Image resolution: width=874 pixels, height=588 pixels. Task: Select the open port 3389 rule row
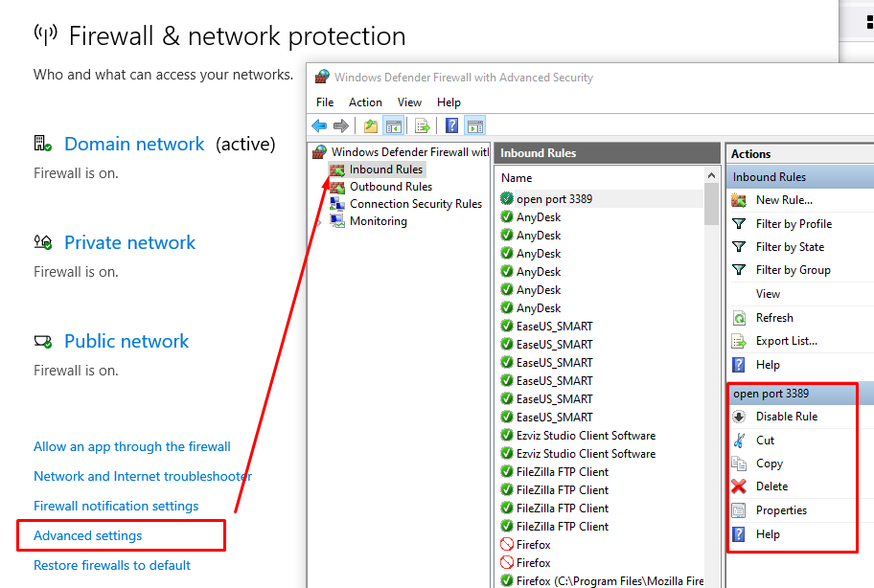point(600,199)
